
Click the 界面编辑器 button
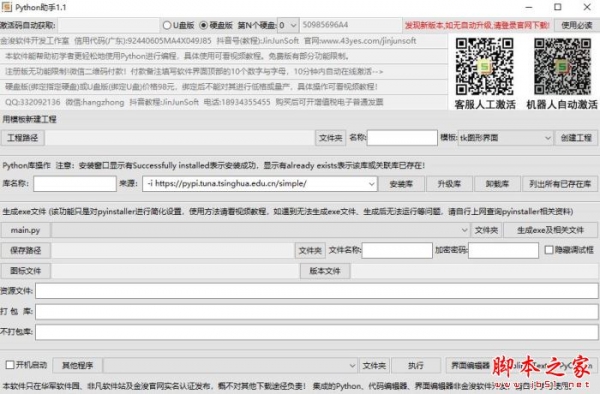470,365
